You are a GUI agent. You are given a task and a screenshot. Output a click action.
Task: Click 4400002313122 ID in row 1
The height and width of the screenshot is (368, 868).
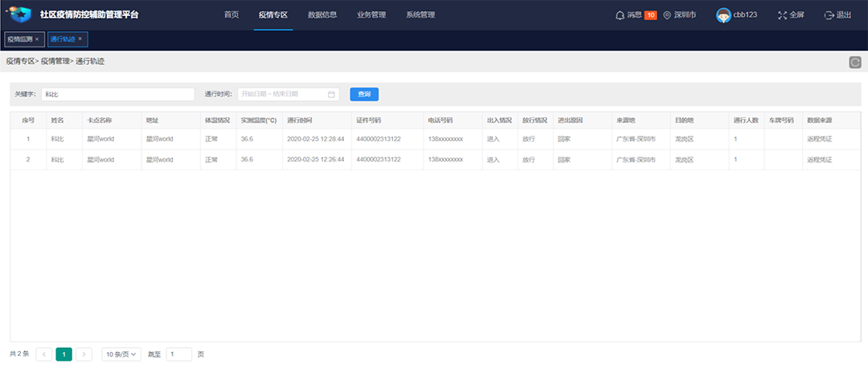(x=379, y=139)
